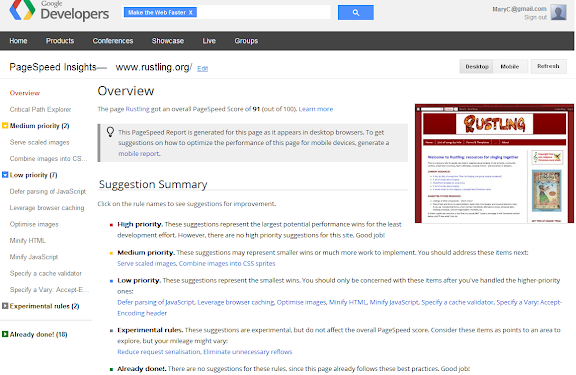The width and height of the screenshot is (576, 375).
Task: Select Minify HTML in sidebar
Action: [x=28, y=241]
